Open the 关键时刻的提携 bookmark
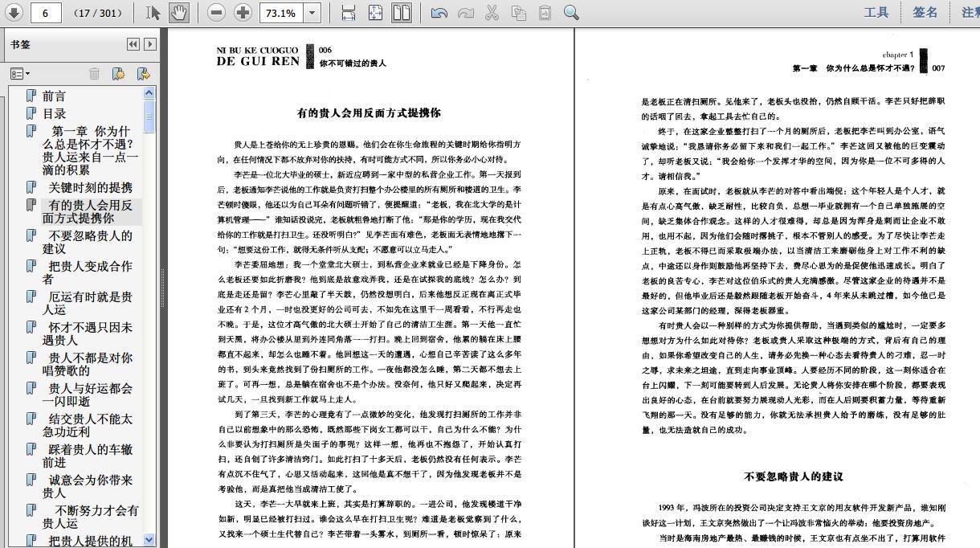 pos(90,187)
